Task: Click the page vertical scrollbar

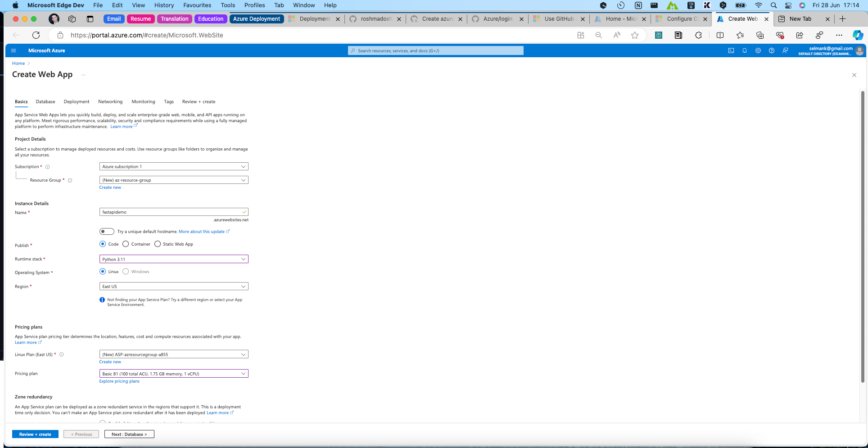Action: click(863, 237)
